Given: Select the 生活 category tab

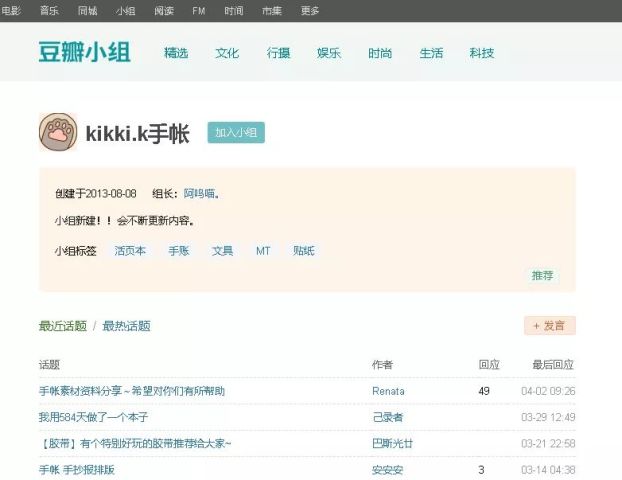Looking at the screenshot, I should pyautogui.click(x=431, y=53).
